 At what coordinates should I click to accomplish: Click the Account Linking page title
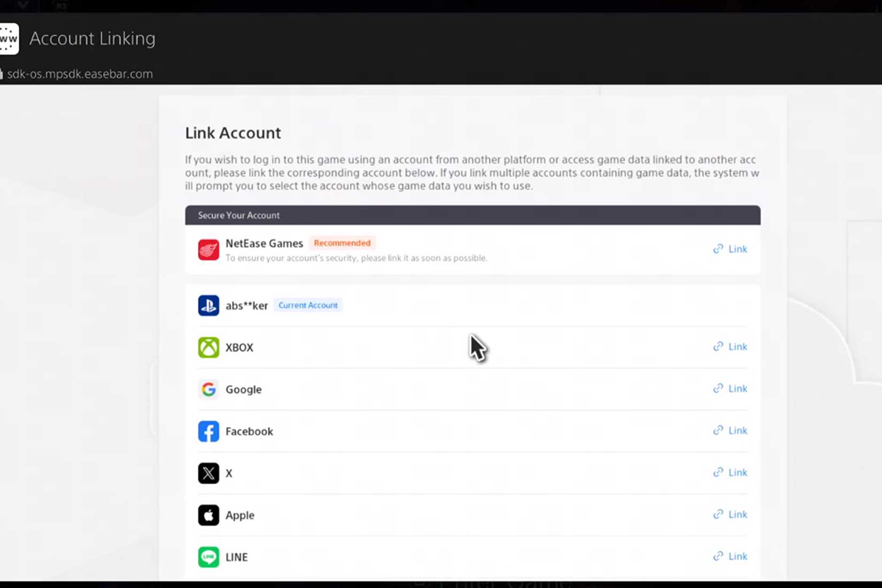coord(92,38)
